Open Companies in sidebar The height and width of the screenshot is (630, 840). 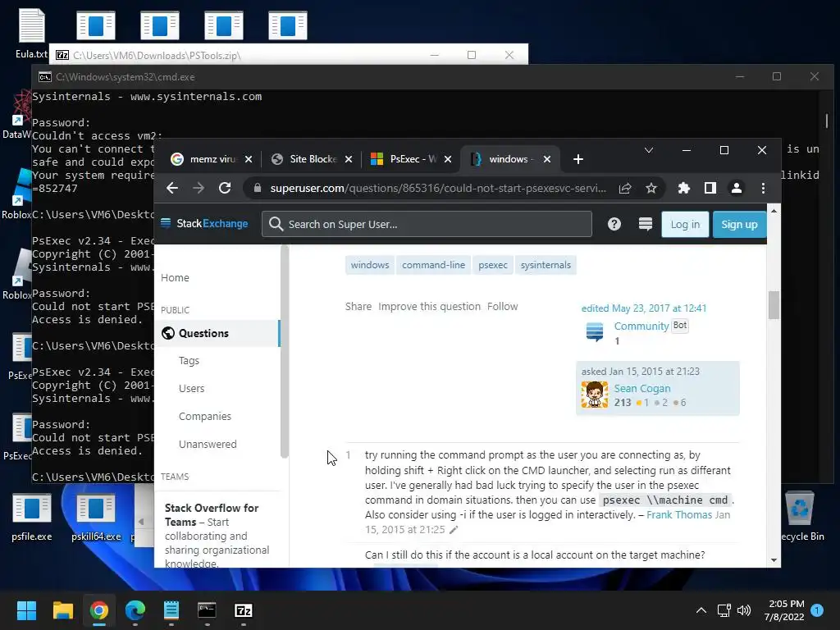(204, 416)
